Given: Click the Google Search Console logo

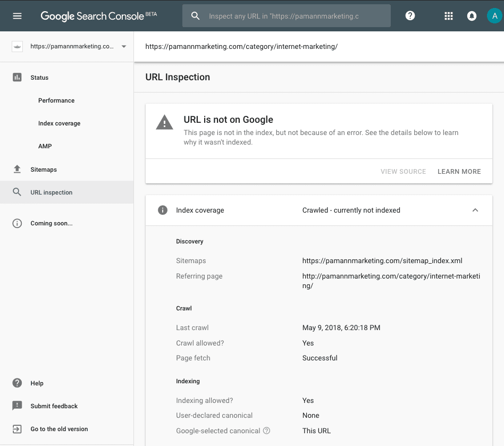Looking at the screenshot, I should 99,16.
